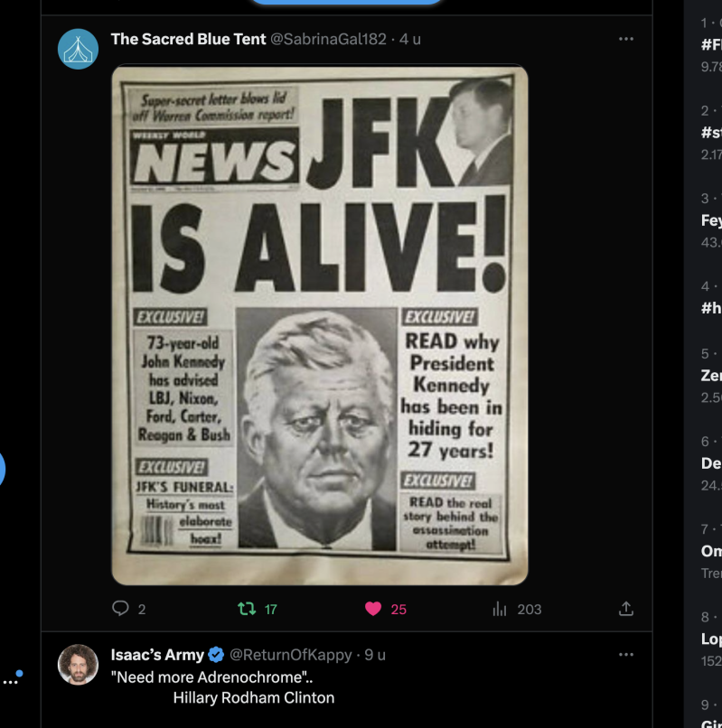
Task: Click the verified badge beside Isaac's Army
Action: [x=217, y=654]
